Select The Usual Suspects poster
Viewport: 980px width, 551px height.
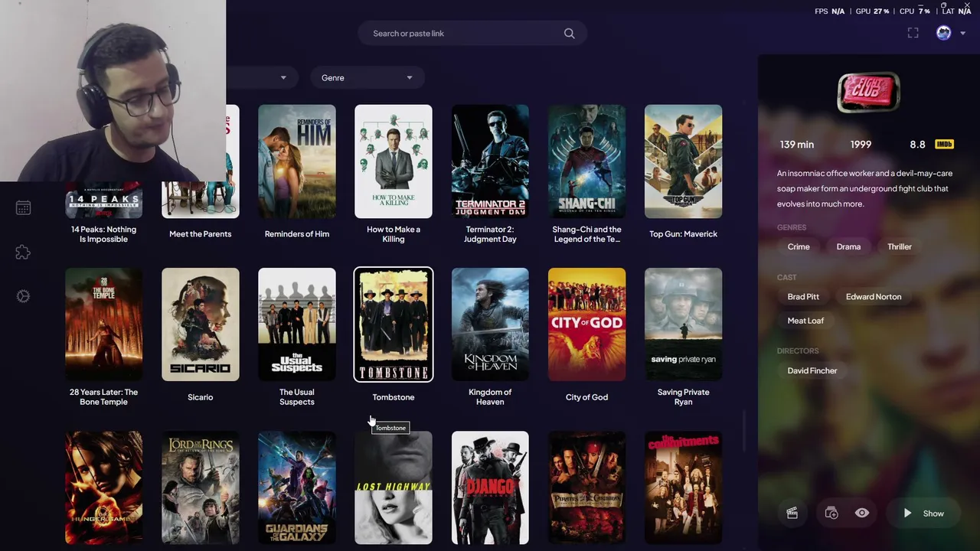(x=297, y=324)
